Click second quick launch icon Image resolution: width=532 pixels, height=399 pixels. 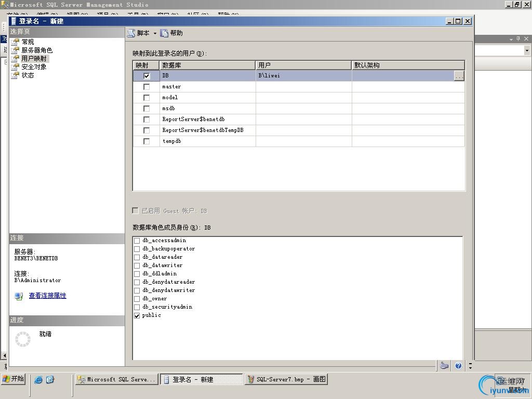(50, 380)
